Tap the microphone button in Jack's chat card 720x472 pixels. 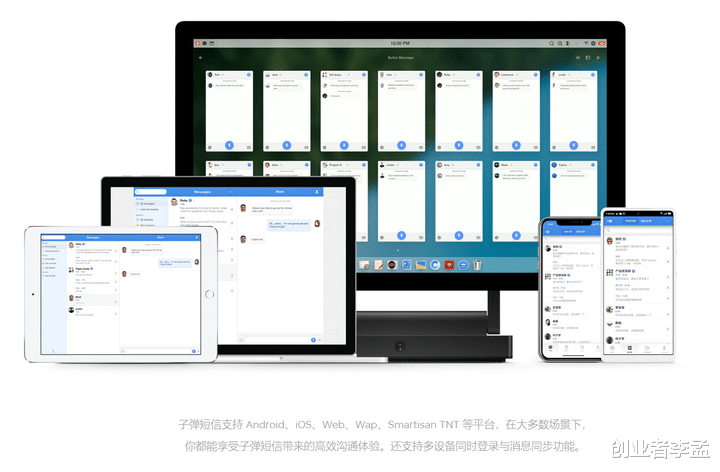(x=287, y=146)
